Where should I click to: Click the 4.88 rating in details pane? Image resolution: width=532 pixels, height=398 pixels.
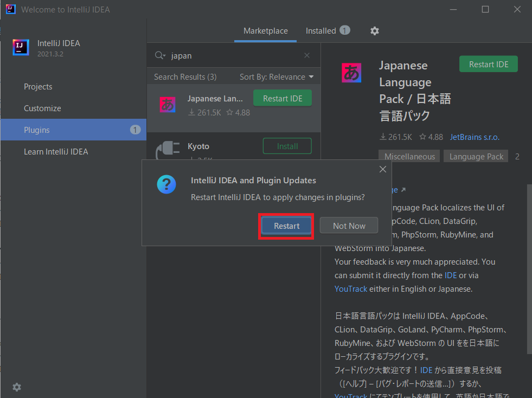tap(431, 137)
